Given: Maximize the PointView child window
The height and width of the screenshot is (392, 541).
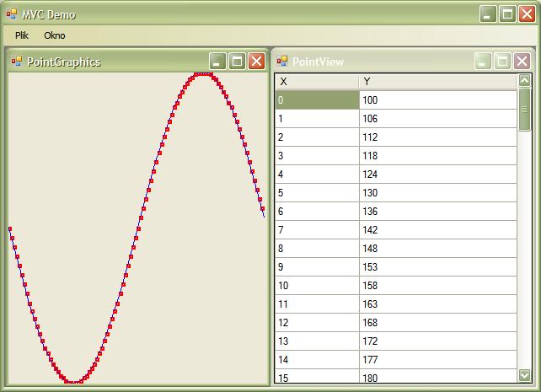Looking at the screenshot, I should tap(502, 61).
